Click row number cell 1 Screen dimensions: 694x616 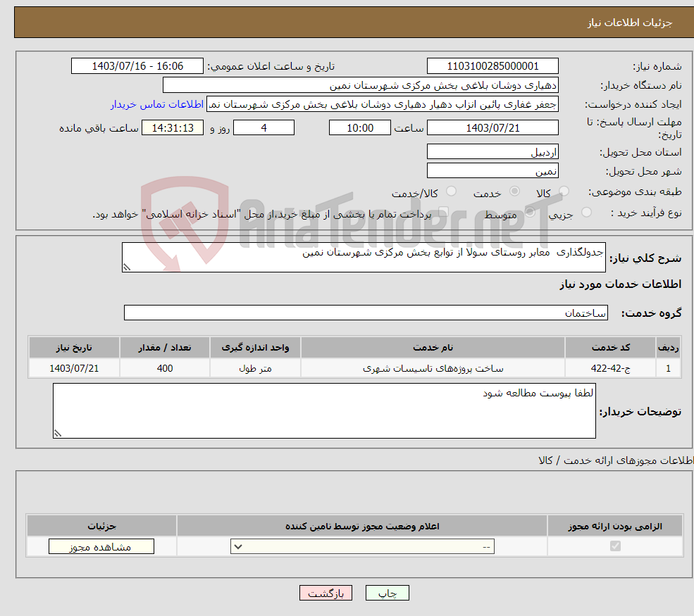coord(668,368)
